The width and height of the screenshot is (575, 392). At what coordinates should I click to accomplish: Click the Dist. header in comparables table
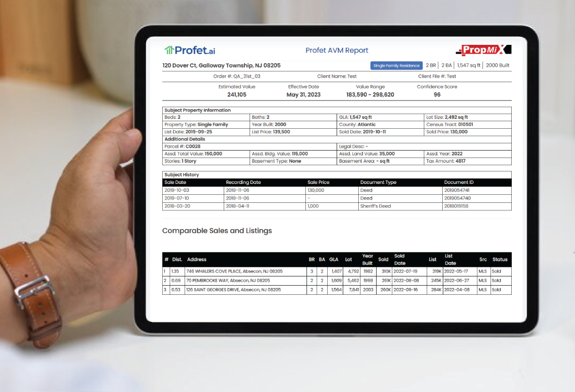click(177, 260)
